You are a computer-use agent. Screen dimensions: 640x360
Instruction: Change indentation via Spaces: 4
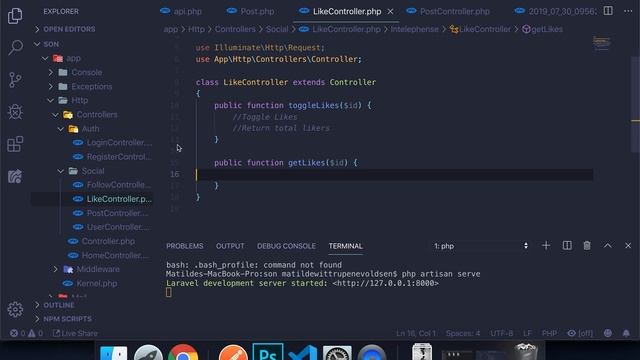(463, 333)
